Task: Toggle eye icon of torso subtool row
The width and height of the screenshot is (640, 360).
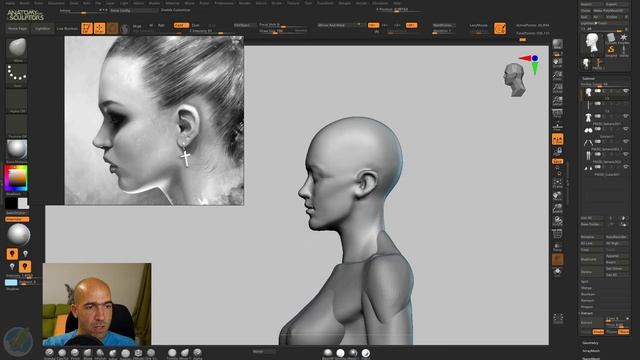Action: click(626, 116)
